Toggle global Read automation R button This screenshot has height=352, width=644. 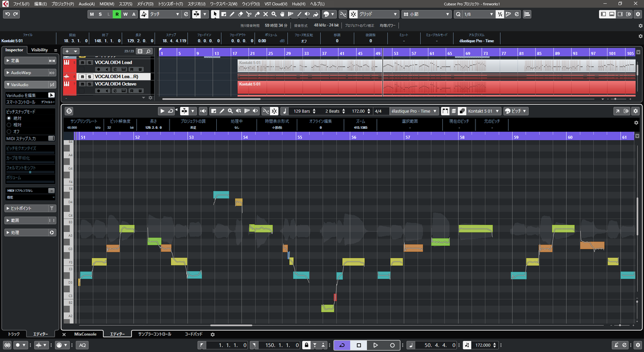pyautogui.click(x=117, y=14)
